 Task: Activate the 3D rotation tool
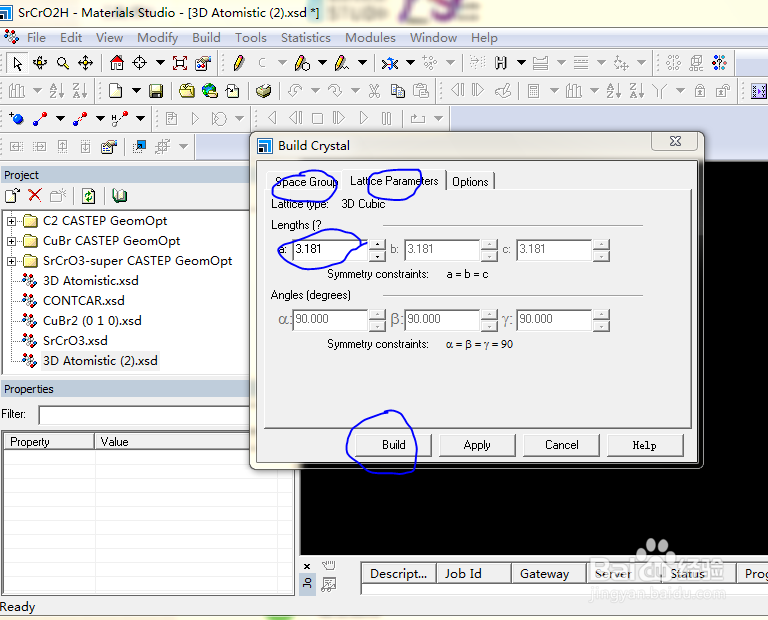point(40,63)
